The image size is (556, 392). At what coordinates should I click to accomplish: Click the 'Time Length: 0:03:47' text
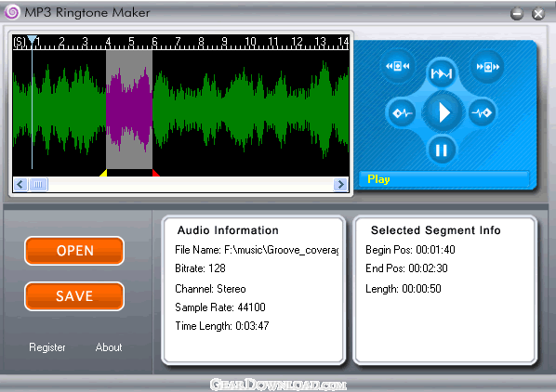click(x=222, y=326)
